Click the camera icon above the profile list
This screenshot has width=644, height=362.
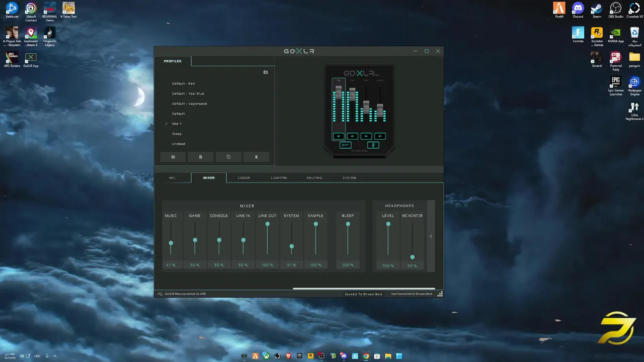(x=266, y=72)
